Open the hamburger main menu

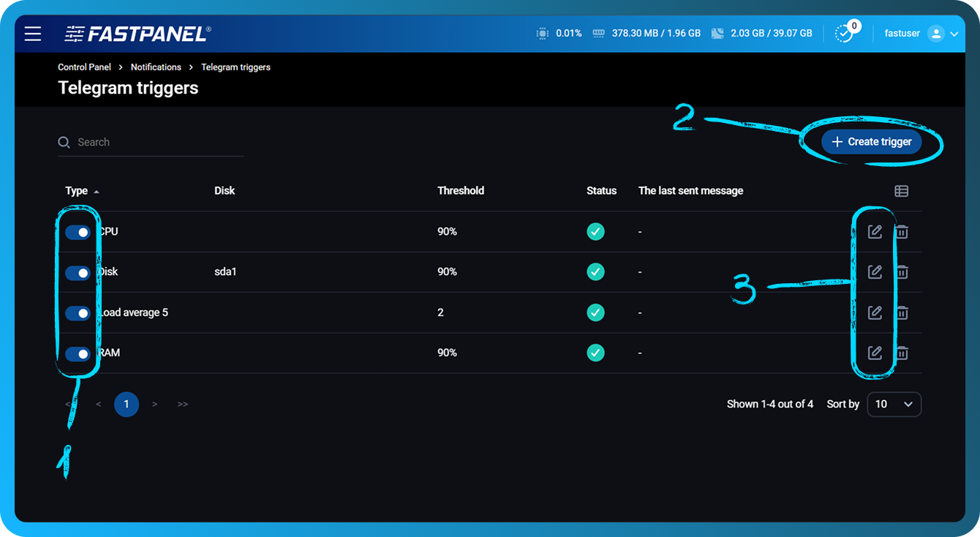click(33, 34)
